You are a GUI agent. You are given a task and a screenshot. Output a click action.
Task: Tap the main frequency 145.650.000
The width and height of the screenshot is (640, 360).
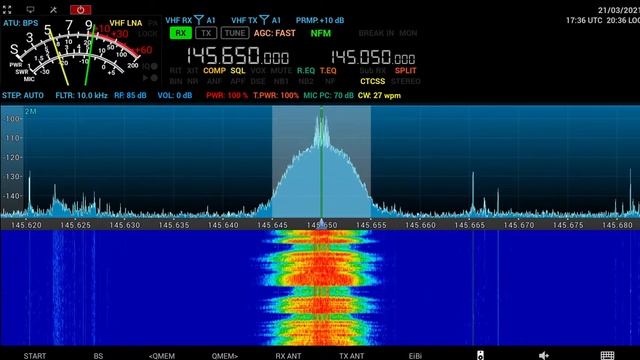tap(238, 56)
